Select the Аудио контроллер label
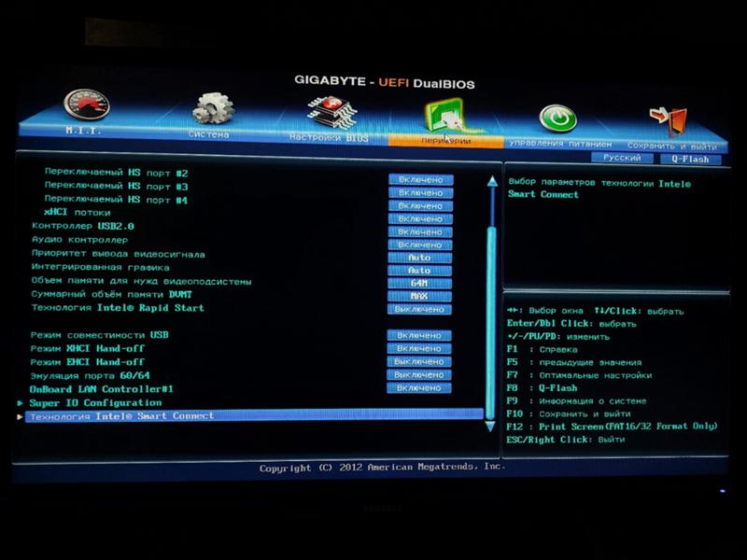The image size is (747, 560). pyautogui.click(x=79, y=240)
